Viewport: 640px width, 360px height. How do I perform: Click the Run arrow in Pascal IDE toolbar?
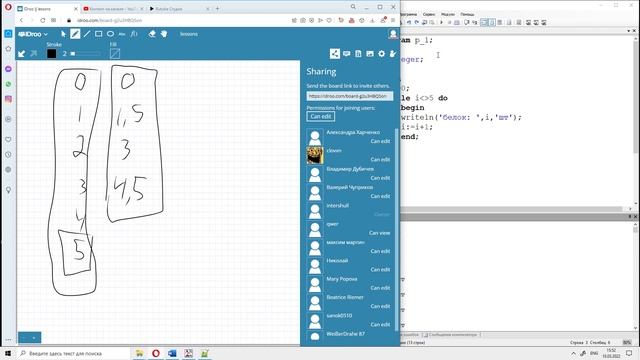click(x=442, y=22)
